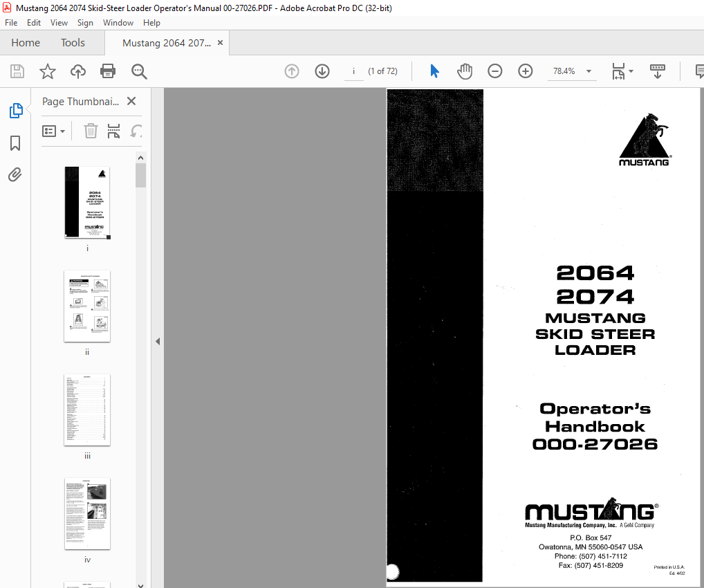
Task: Add document to starred with star icon
Action: click(48, 71)
